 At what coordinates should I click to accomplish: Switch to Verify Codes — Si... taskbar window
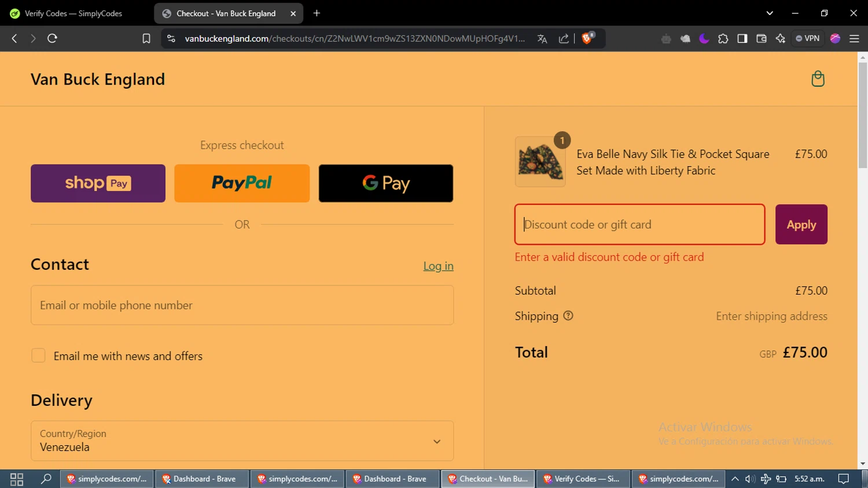tap(583, 479)
